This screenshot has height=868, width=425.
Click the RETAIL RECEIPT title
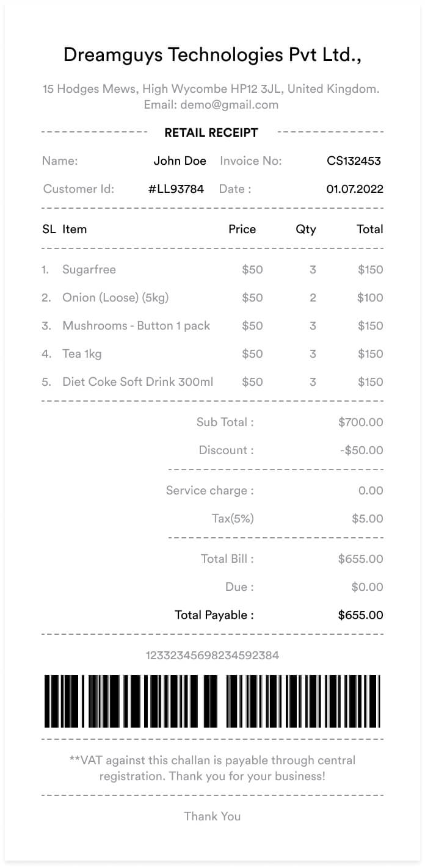pos(211,132)
